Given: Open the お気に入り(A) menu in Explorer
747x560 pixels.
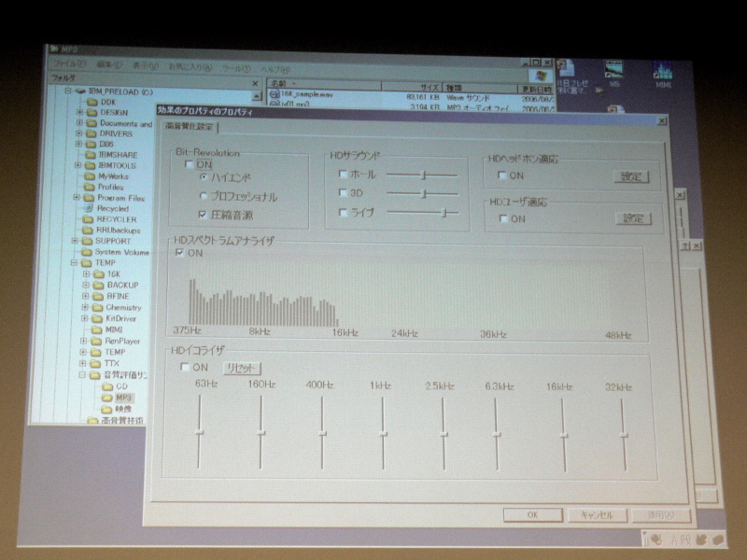Looking at the screenshot, I should [190, 67].
